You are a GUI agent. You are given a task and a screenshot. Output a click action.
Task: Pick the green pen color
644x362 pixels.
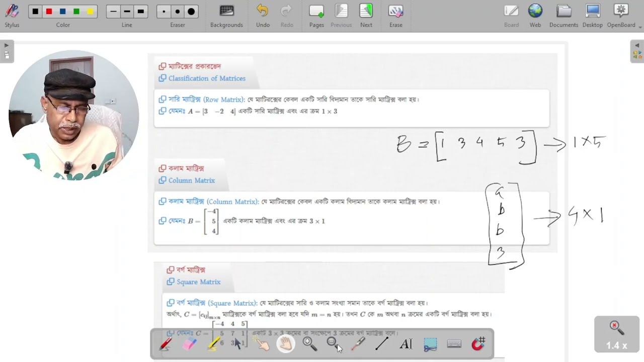point(76,12)
